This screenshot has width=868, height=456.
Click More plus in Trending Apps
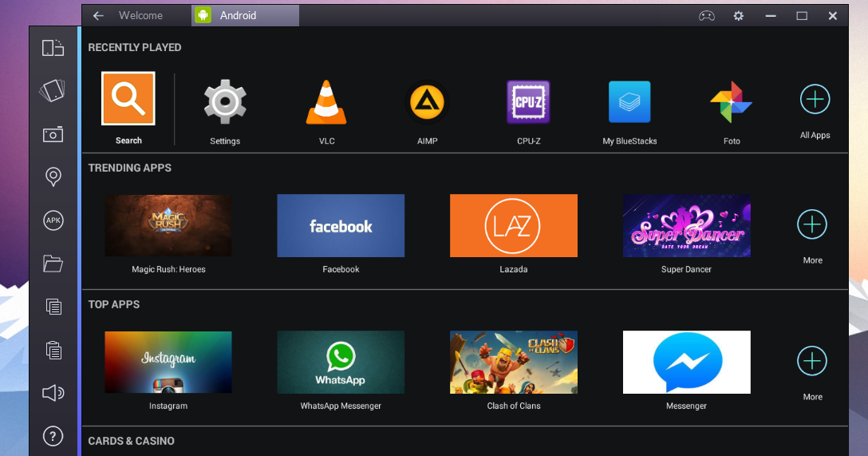[812, 224]
